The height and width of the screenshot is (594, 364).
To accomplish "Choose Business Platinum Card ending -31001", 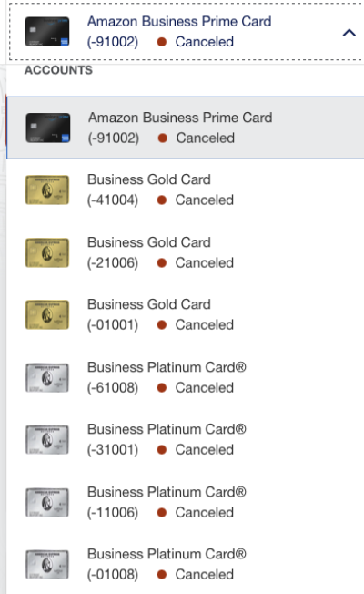I will click(185, 440).
